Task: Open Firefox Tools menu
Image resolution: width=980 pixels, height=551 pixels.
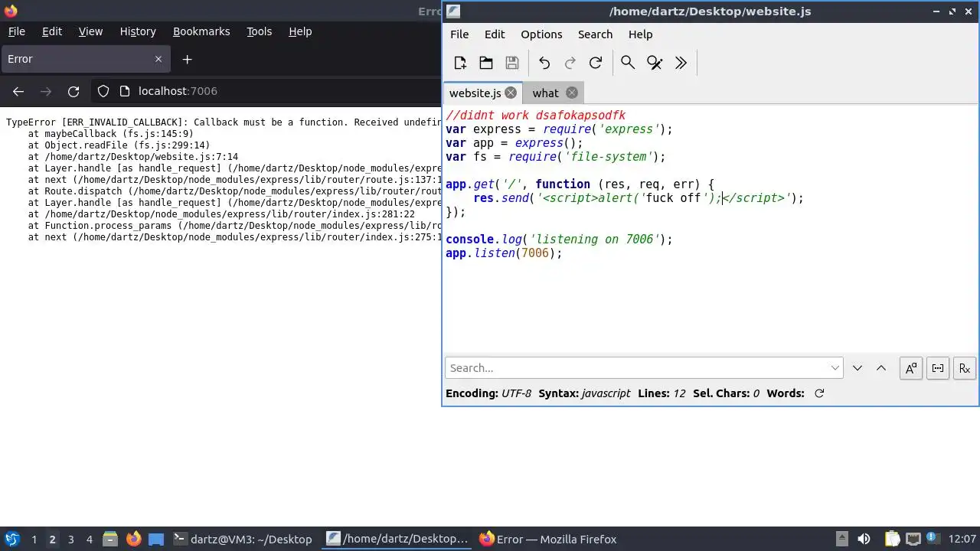Action: (259, 31)
